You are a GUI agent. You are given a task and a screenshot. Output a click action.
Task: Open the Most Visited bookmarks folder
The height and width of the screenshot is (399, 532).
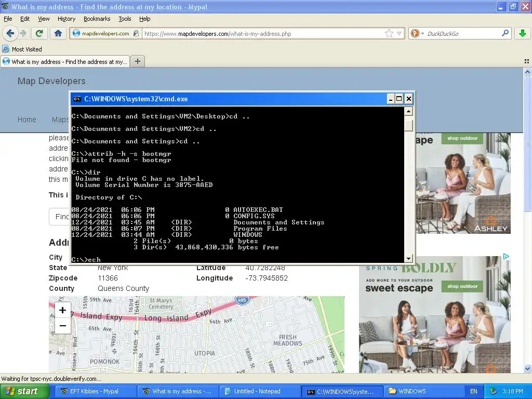pos(22,49)
